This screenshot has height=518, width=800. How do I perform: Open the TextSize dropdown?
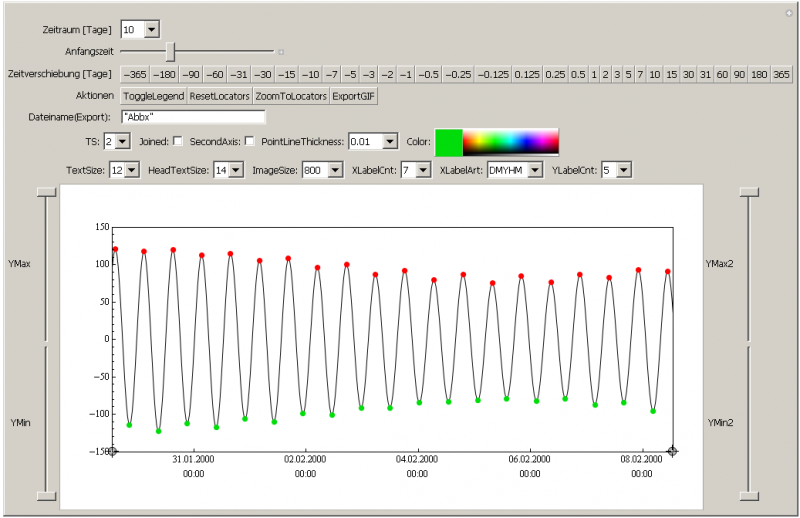(124, 170)
